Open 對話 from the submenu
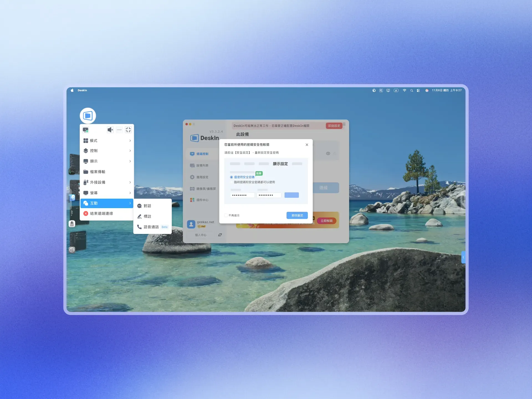The image size is (532, 399). pos(152,206)
